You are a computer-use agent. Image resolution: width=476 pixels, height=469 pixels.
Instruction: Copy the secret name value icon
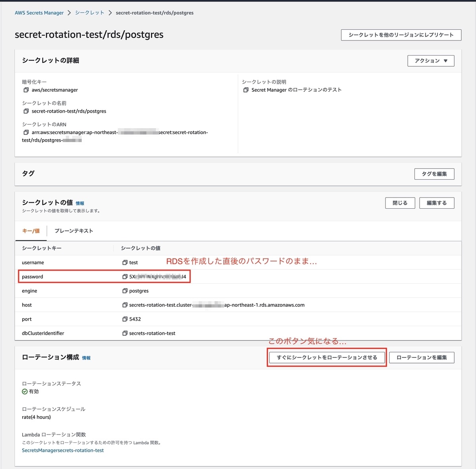pos(26,111)
